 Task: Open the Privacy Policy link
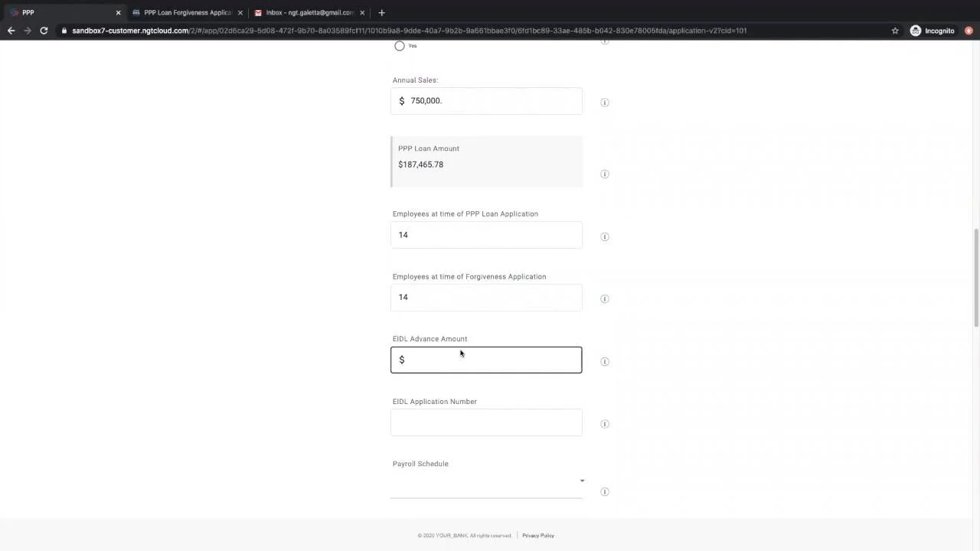point(538,536)
